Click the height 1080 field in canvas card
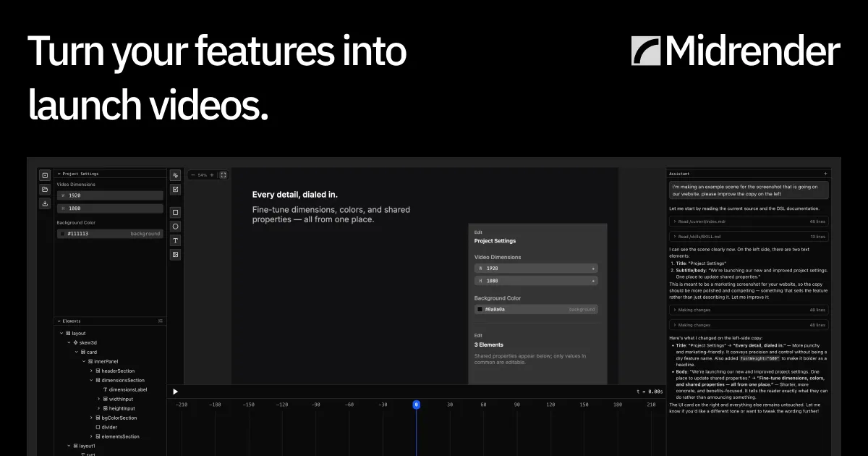 536,281
